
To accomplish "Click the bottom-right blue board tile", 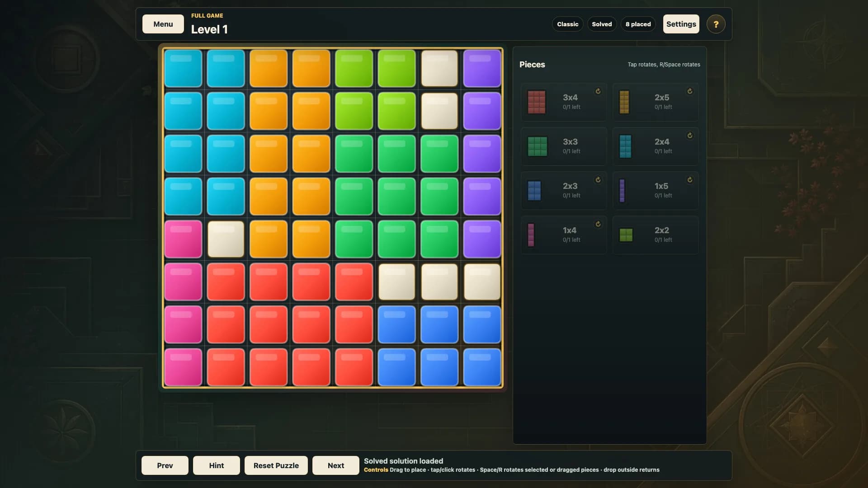I will click(482, 367).
